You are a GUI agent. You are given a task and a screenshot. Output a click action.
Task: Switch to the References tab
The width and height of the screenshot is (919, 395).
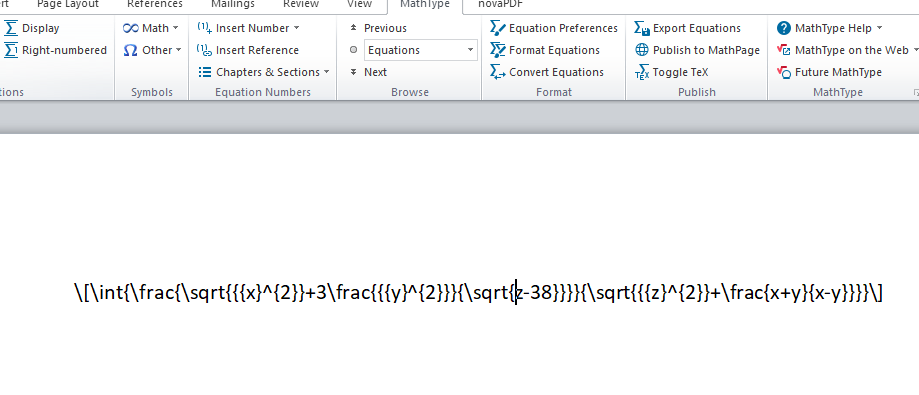155,4
